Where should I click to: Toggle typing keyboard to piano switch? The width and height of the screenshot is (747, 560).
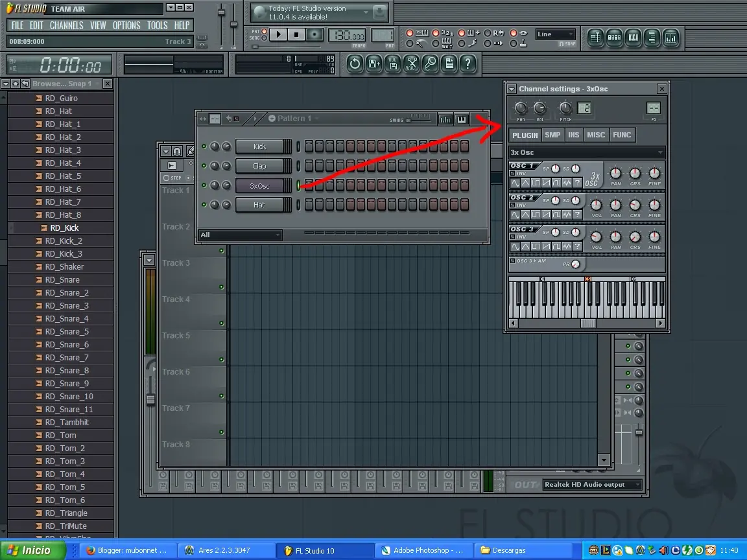(x=410, y=33)
